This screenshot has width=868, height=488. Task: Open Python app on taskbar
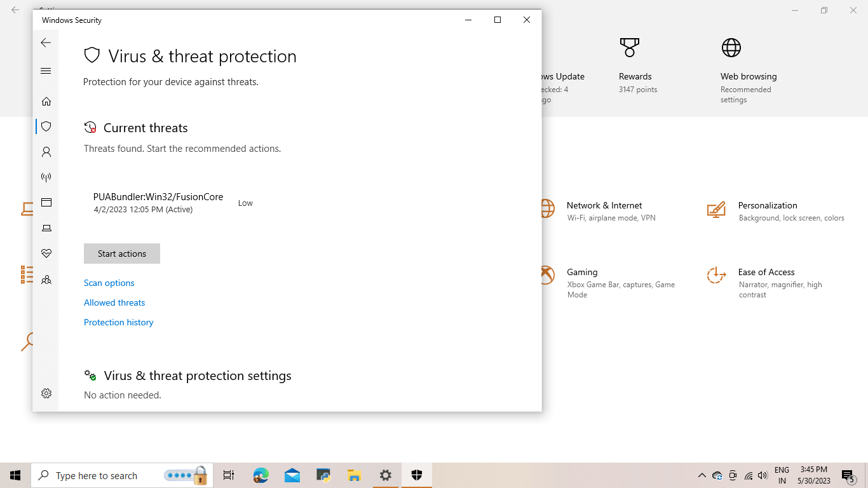pos(323,475)
